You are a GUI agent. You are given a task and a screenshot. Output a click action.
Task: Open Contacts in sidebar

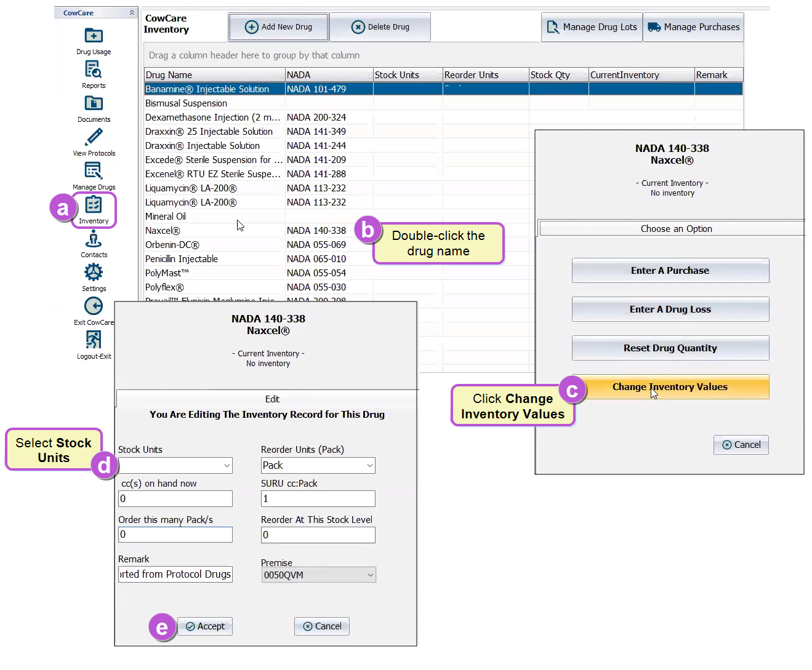tap(94, 244)
